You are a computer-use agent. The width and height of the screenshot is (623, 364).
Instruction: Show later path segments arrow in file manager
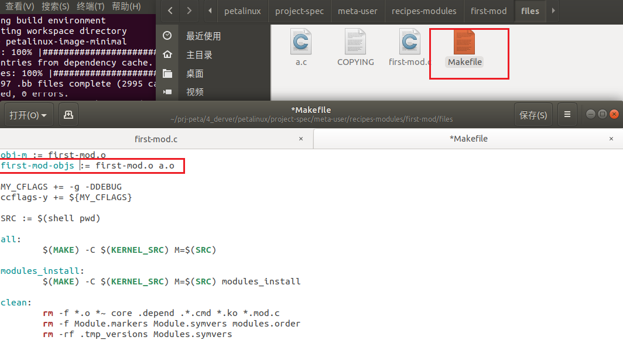[553, 11]
